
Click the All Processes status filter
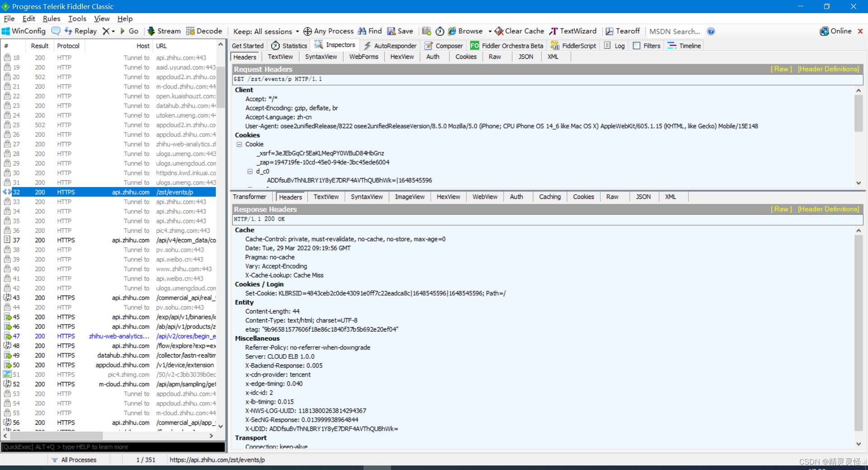click(x=74, y=460)
